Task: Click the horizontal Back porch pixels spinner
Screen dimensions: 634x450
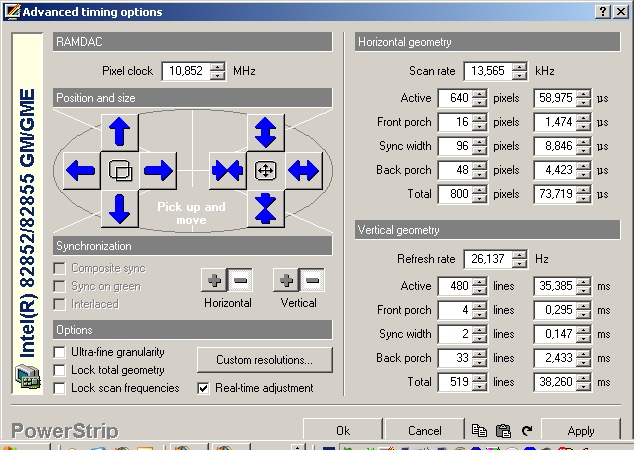Action: pyautogui.click(x=480, y=170)
